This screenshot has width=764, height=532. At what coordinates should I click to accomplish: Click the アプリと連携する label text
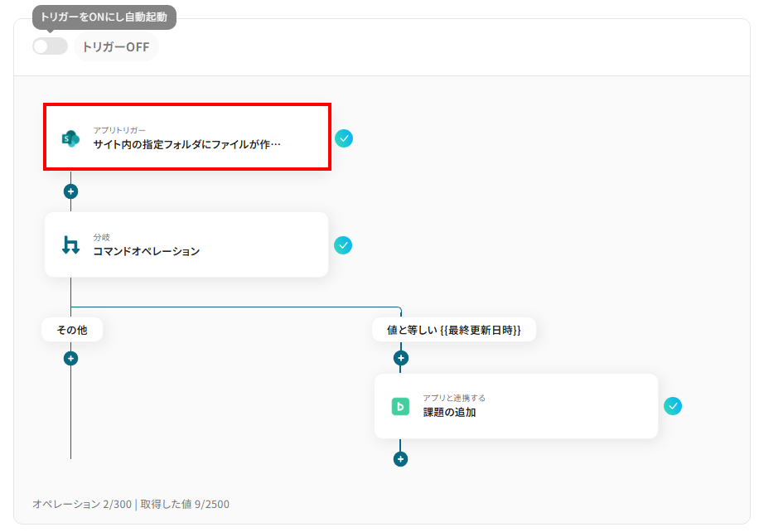pos(454,398)
